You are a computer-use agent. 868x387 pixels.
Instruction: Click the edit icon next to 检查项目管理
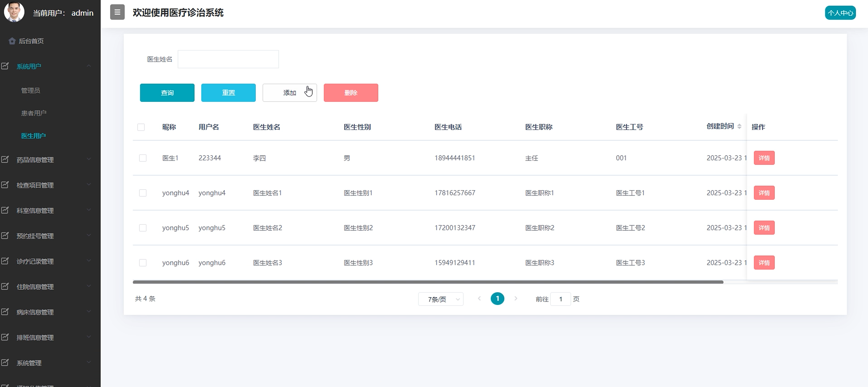point(5,184)
